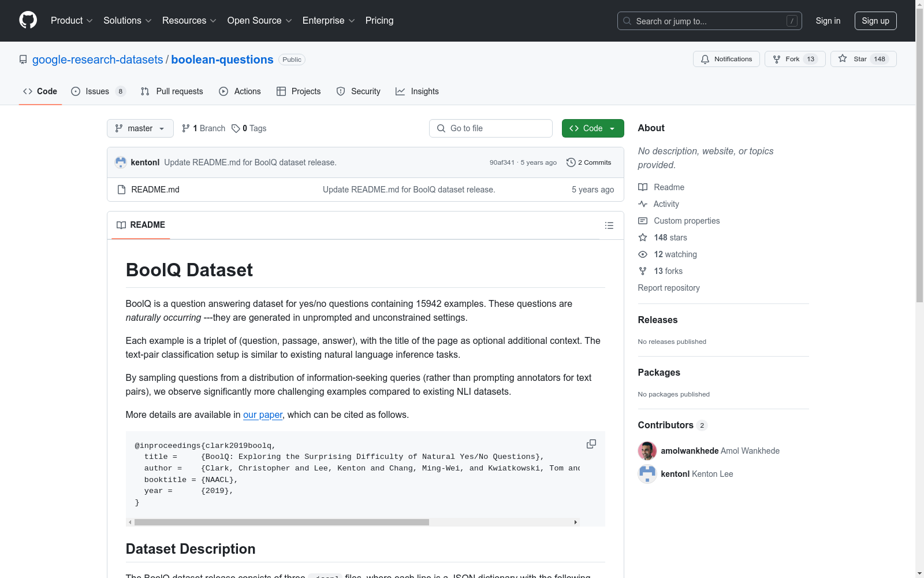Viewport: 924px width, 578px height.
Task: Open commit message link in README.md row
Action: coord(409,190)
